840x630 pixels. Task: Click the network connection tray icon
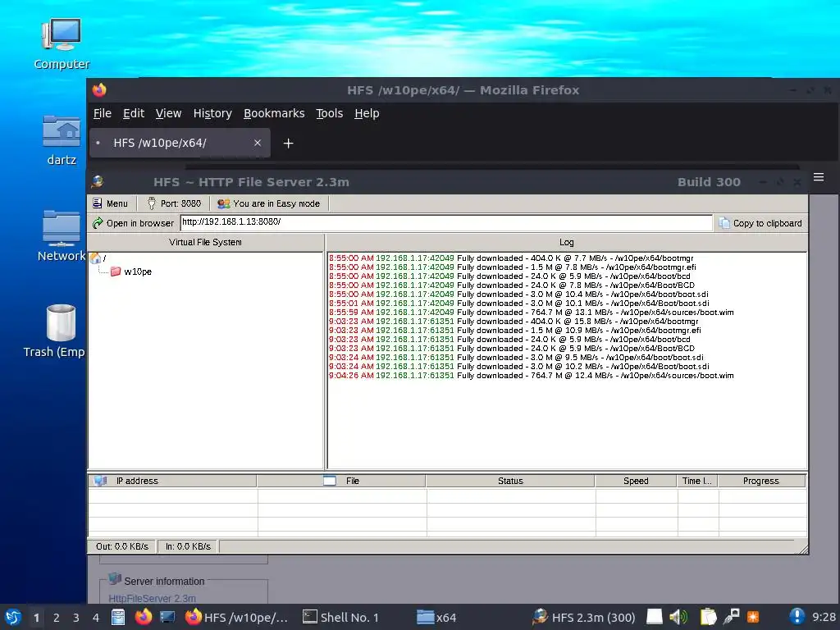(x=731, y=617)
